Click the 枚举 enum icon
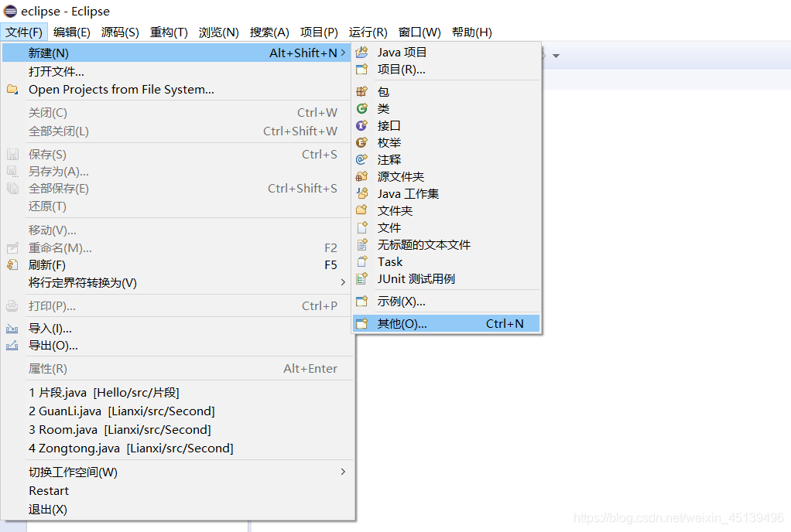Screen dimensions: 791x532 pos(361,142)
